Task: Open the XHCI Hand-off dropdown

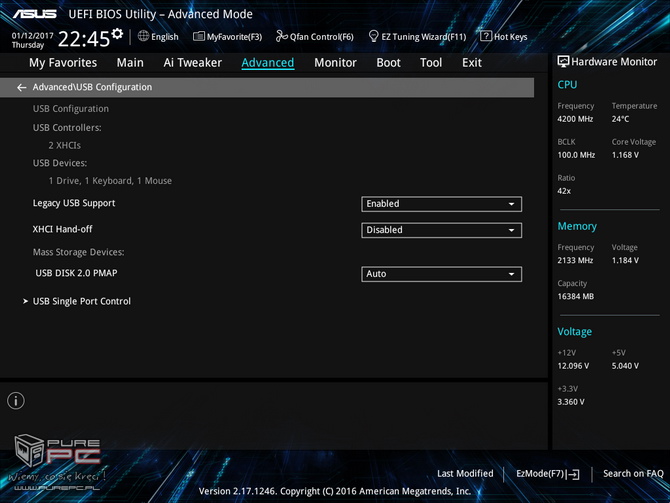Action: pyautogui.click(x=441, y=230)
